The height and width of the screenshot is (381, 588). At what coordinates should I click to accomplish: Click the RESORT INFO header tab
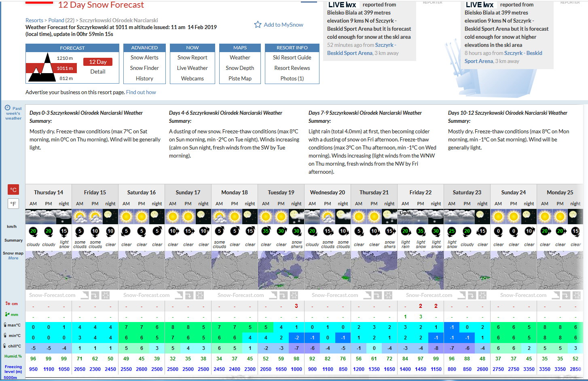[292, 48]
